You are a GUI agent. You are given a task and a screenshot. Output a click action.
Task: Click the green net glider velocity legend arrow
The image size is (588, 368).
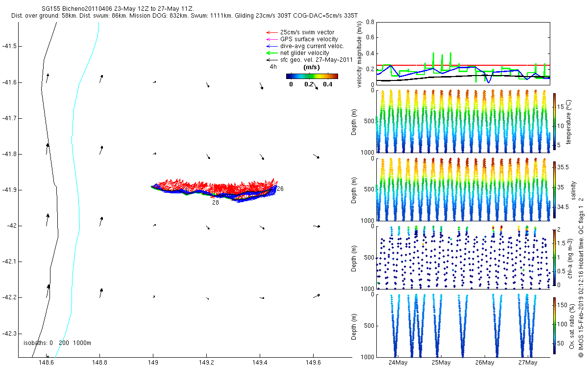coord(270,53)
